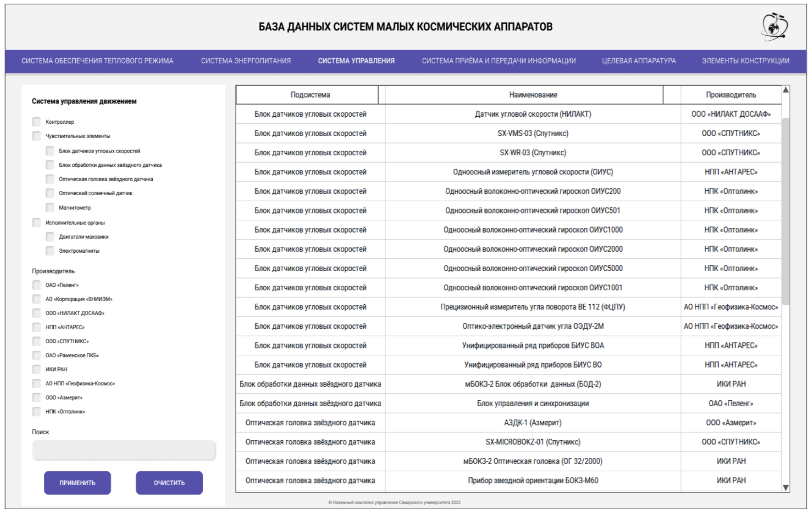Check the Чувствительные элементы group checkbox

37,136
